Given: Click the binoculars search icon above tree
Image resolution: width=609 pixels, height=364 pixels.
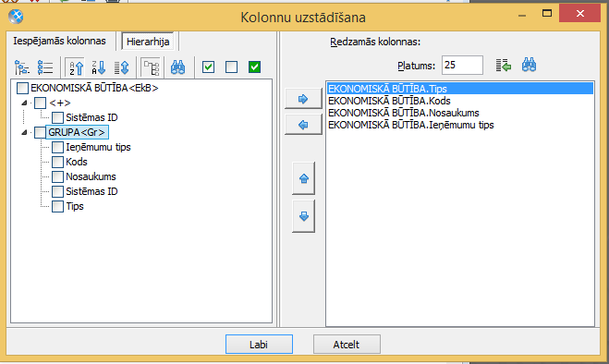Looking at the screenshot, I should (177, 67).
